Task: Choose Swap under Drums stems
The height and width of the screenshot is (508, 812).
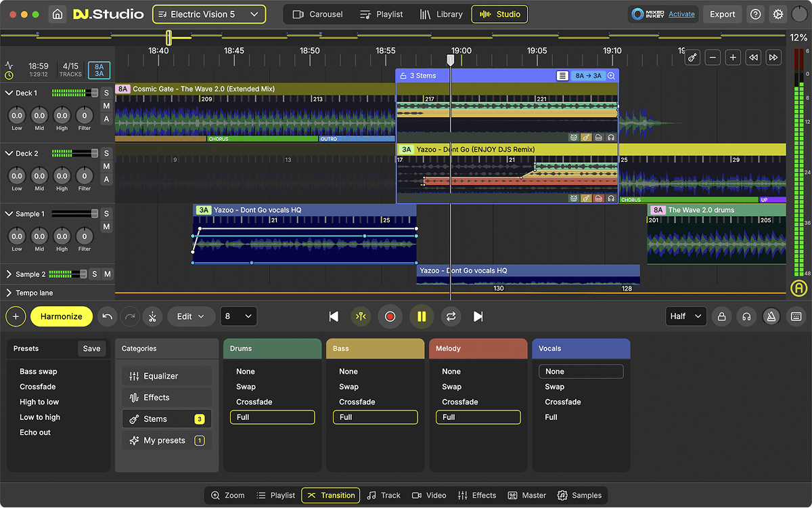Action: tap(246, 387)
